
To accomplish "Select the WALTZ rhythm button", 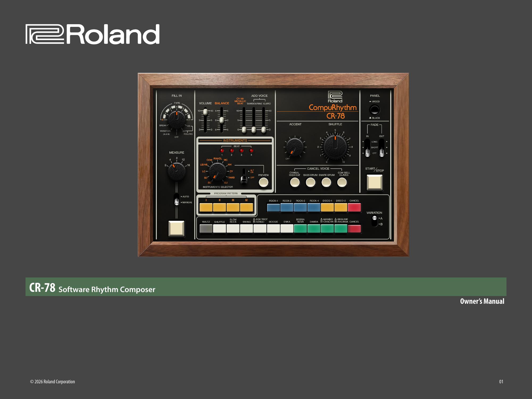I will coord(206,228).
